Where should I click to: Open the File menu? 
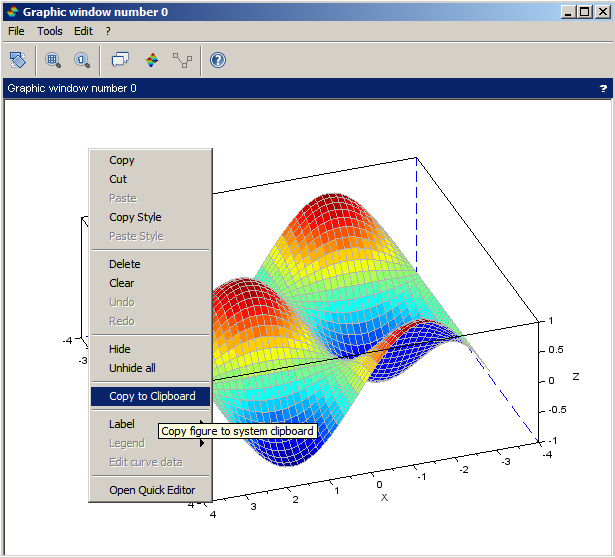tap(17, 31)
